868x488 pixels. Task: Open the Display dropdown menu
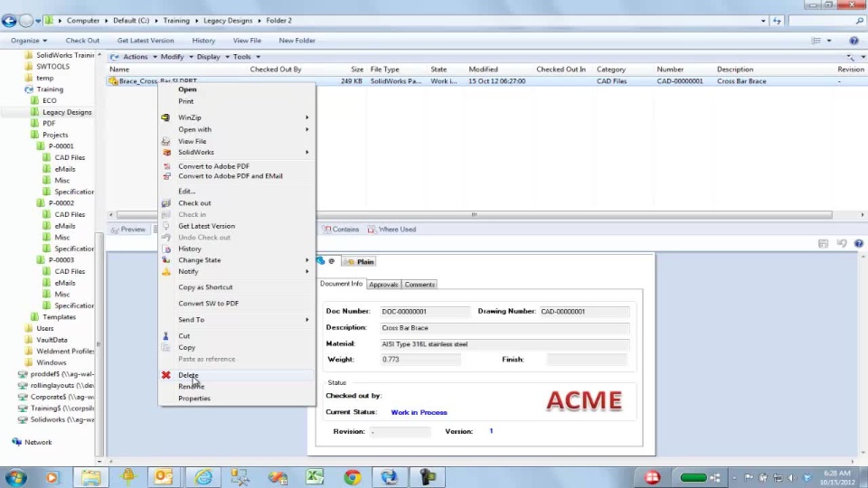212,57
